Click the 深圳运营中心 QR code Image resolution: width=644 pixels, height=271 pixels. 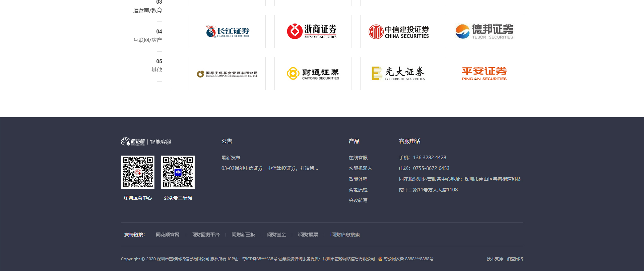click(x=138, y=172)
